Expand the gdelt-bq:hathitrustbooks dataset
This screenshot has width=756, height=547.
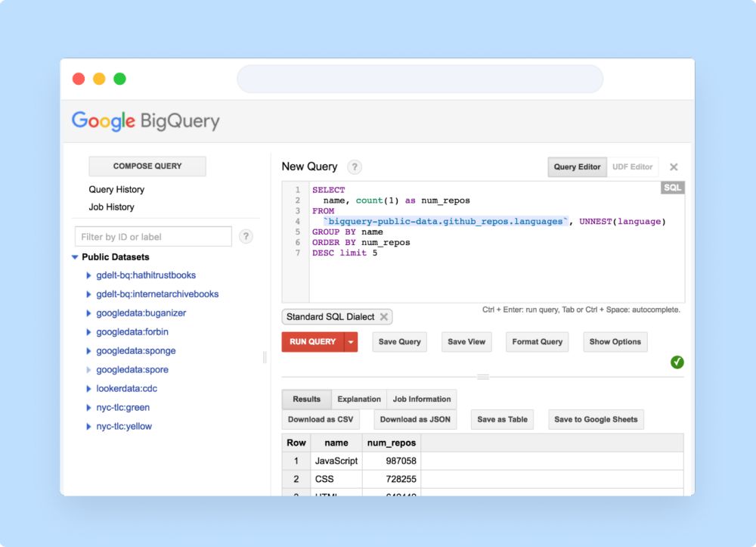(88, 275)
